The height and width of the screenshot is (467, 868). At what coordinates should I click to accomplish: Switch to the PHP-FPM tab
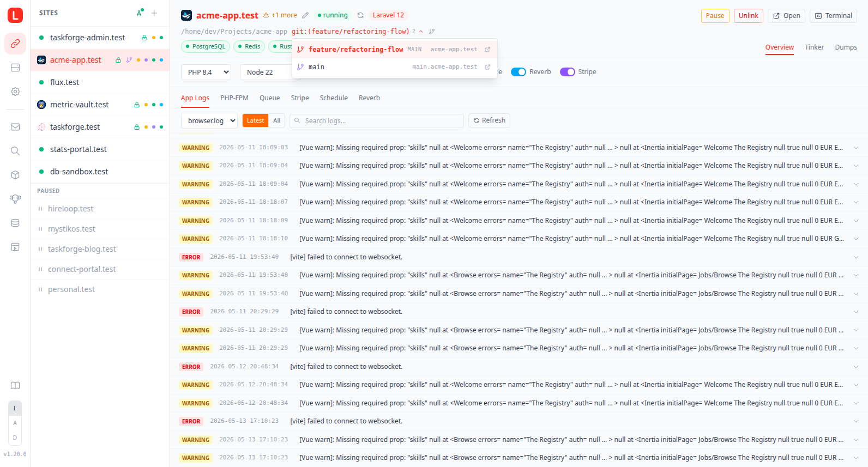pos(234,98)
